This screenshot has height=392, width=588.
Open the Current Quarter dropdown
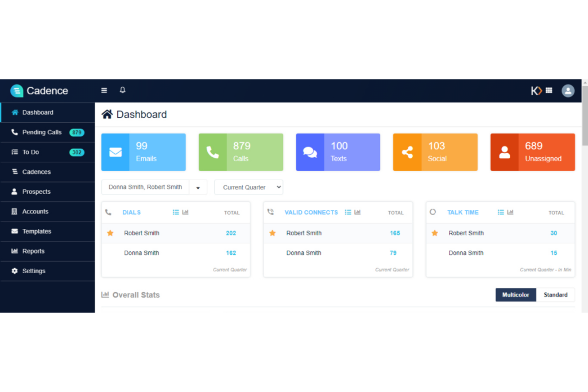point(248,187)
